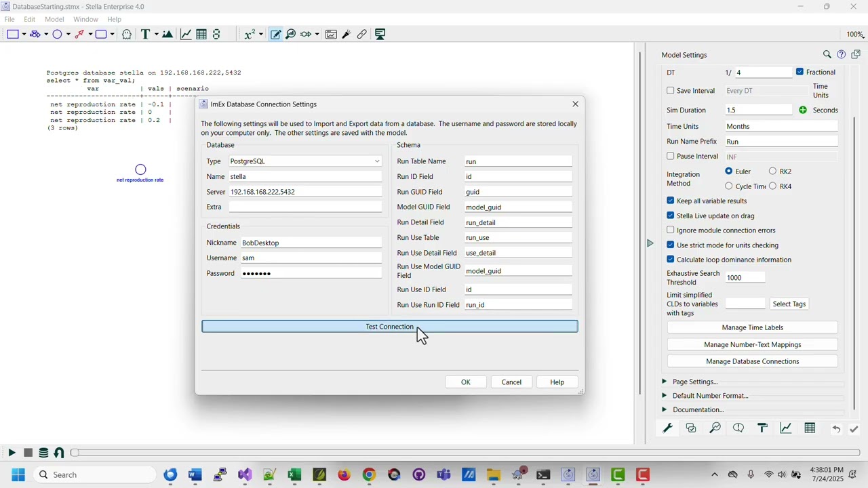Expand Default Number Format section
The height and width of the screenshot is (488, 868).
tap(664, 395)
